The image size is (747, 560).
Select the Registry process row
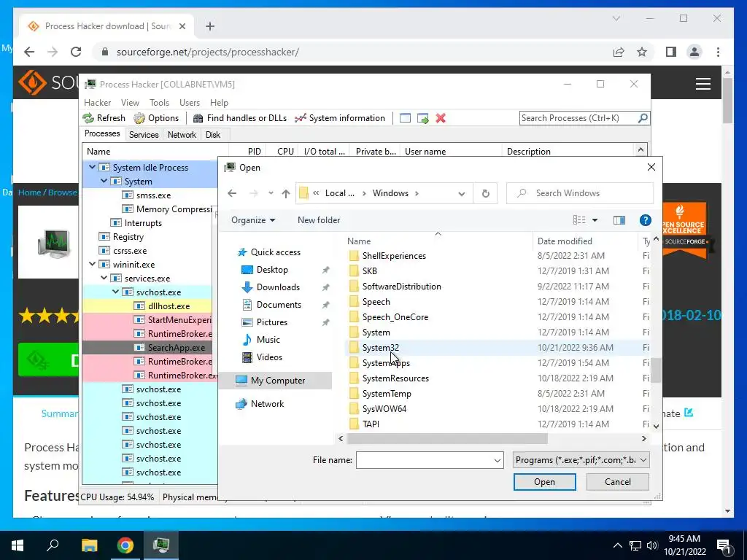coord(150,237)
